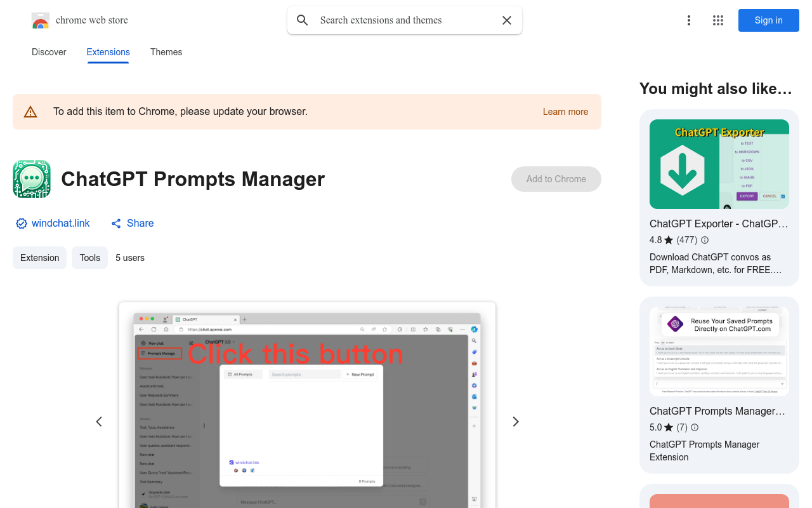
Task: Click the 'ChatGPT Prompts Manager Extension' description text
Action: pos(705,451)
